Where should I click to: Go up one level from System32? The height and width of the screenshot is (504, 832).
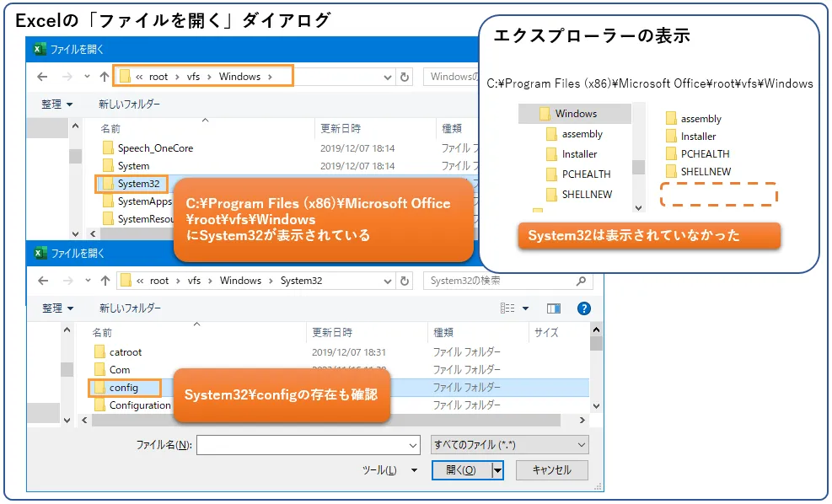[x=105, y=281]
